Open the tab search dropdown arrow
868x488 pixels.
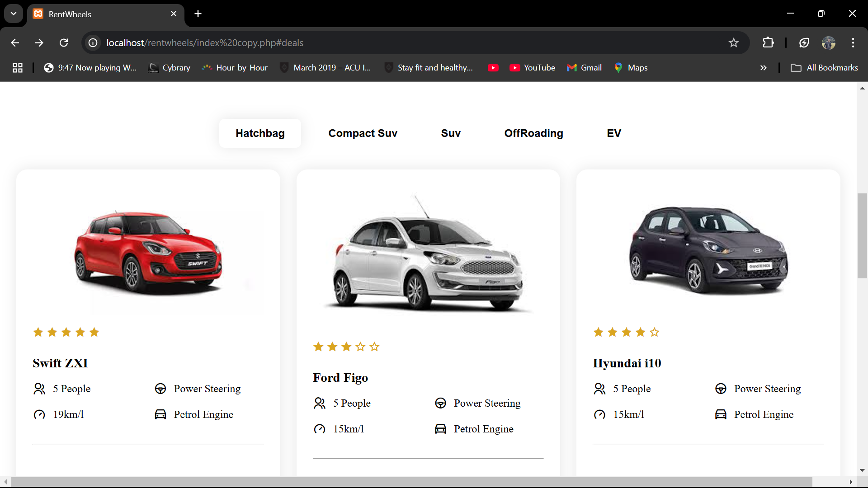[x=14, y=14]
